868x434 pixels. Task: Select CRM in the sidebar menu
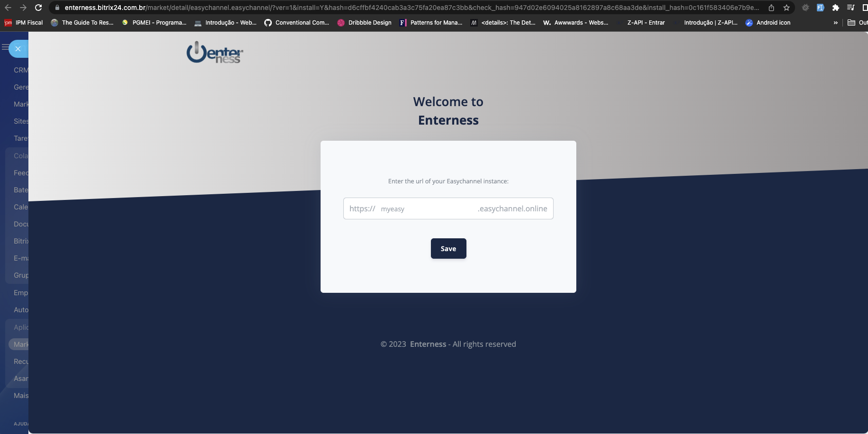(x=20, y=70)
